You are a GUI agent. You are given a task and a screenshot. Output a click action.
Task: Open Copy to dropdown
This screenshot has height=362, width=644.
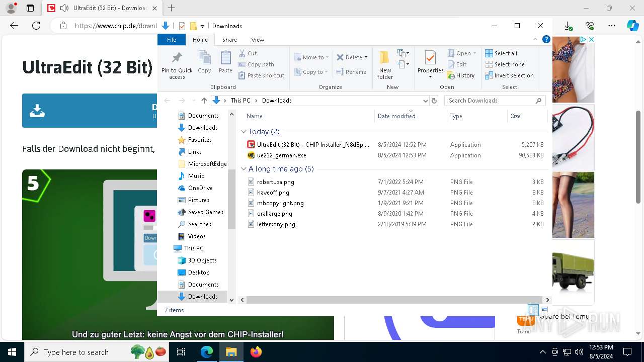click(311, 72)
